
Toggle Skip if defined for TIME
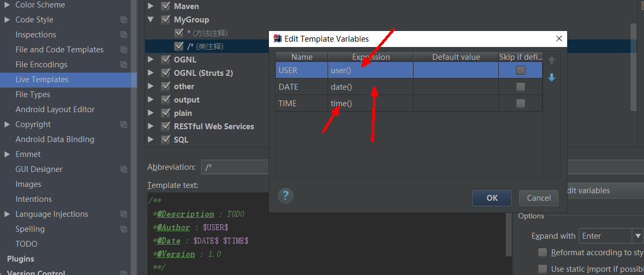pos(521,104)
